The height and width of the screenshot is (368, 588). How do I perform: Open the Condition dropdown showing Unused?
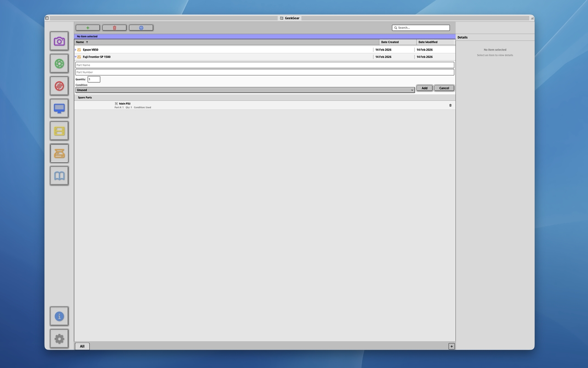click(245, 90)
